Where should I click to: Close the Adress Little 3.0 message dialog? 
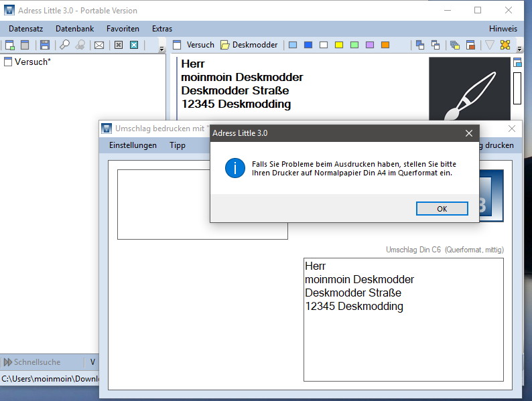468,133
